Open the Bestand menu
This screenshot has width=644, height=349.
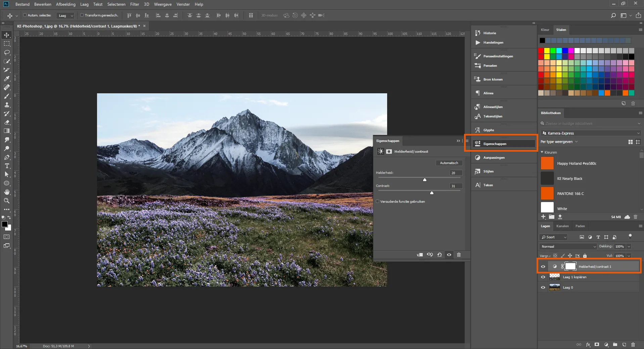click(x=22, y=4)
